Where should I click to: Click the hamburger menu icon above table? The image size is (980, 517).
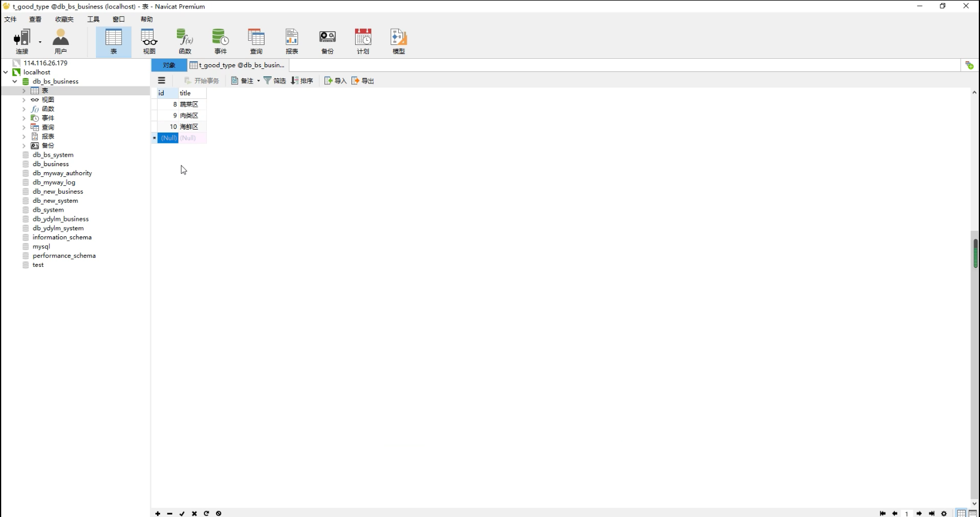point(161,80)
